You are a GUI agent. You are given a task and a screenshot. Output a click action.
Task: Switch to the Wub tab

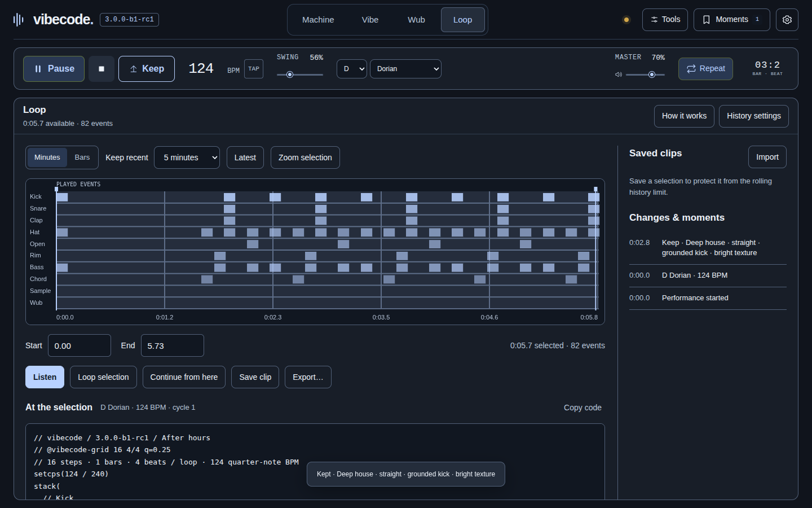pyautogui.click(x=416, y=20)
